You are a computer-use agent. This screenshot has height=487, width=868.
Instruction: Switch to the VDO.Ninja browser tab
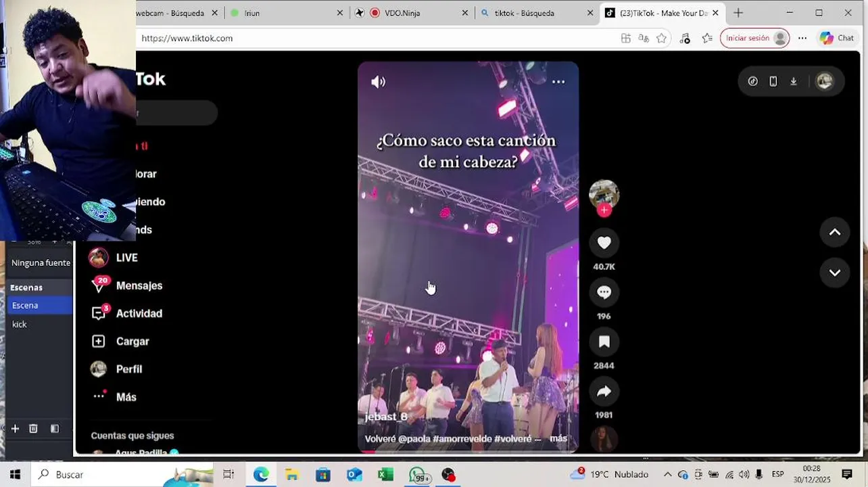pos(411,13)
